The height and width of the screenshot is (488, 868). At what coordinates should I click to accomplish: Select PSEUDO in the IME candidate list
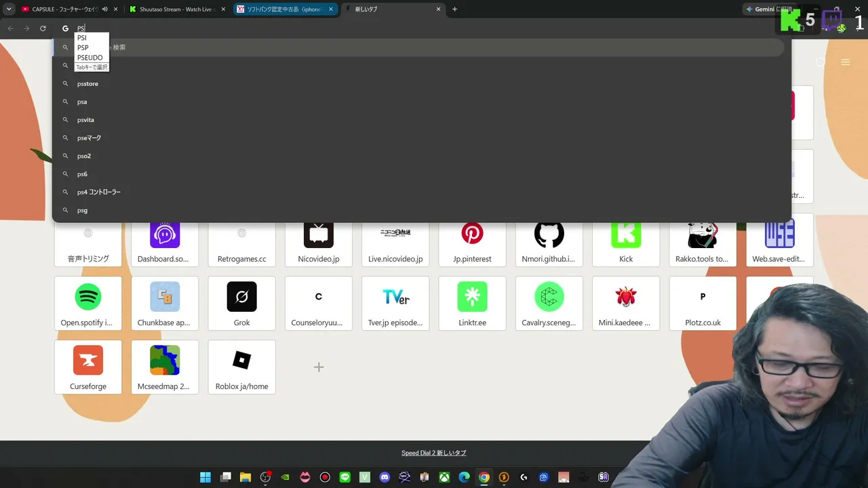coord(91,58)
